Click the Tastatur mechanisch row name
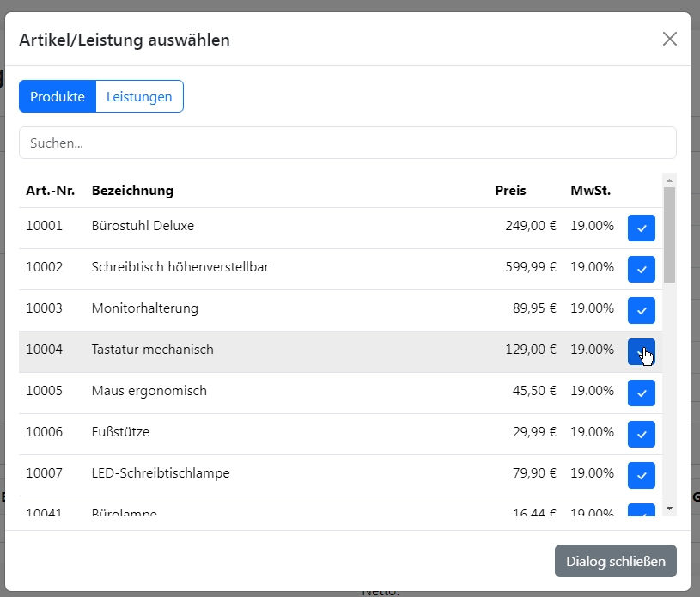 tap(152, 350)
